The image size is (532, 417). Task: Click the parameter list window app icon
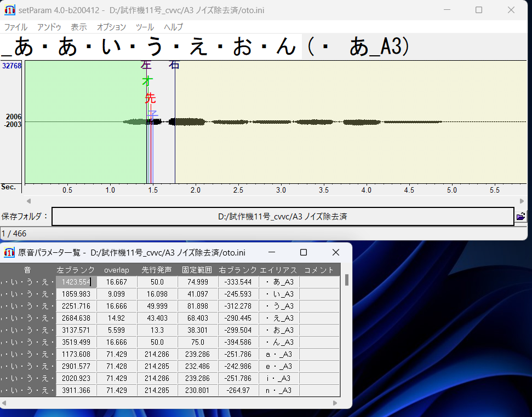[9, 252]
